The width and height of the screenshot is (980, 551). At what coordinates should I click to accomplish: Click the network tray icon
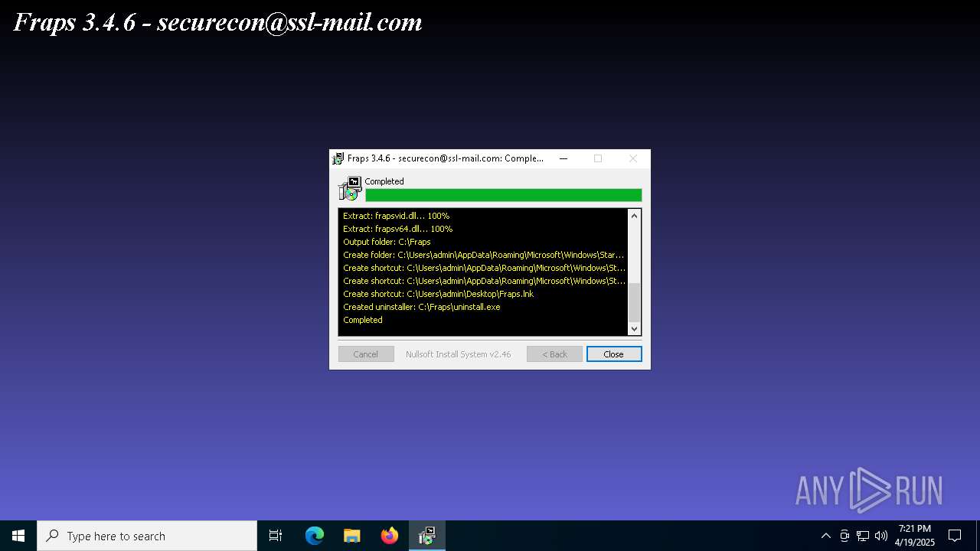point(863,536)
